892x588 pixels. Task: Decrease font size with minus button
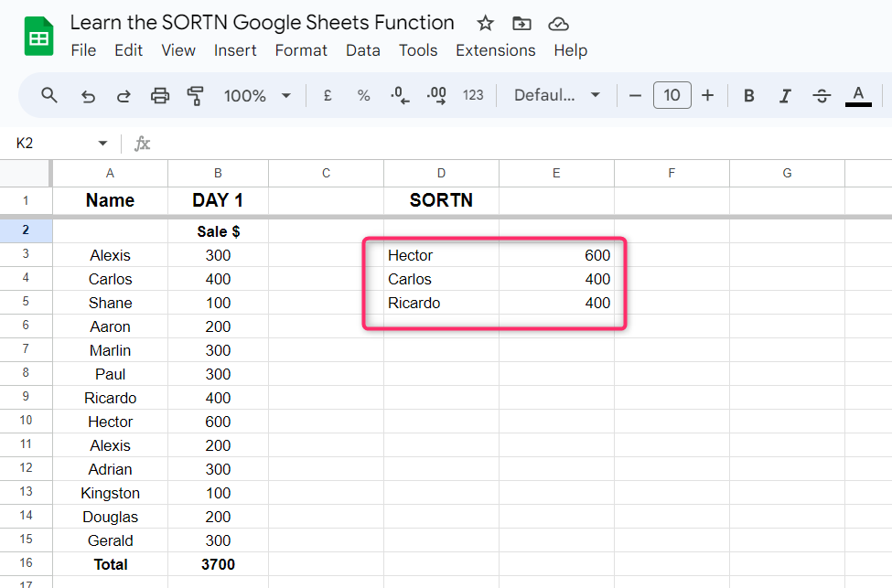[635, 95]
